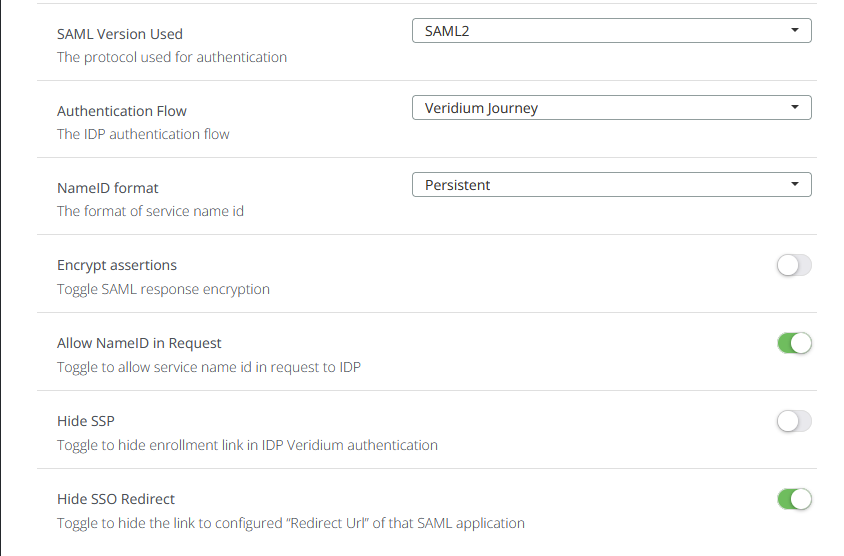Turn on the Hide SSP toggle
Viewport: 844px width, 556px height.
[794, 421]
